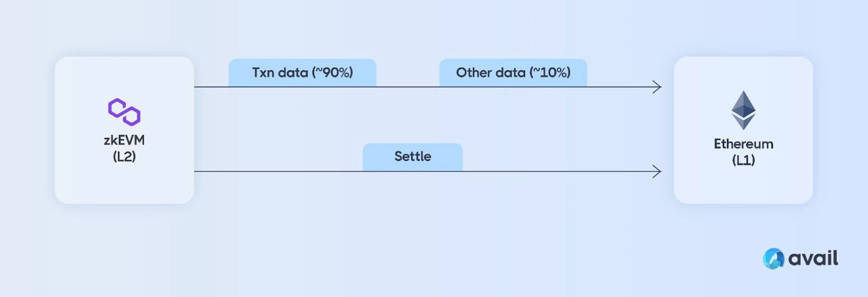Select the Settle label
This screenshot has height=297, width=868.
click(x=413, y=157)
